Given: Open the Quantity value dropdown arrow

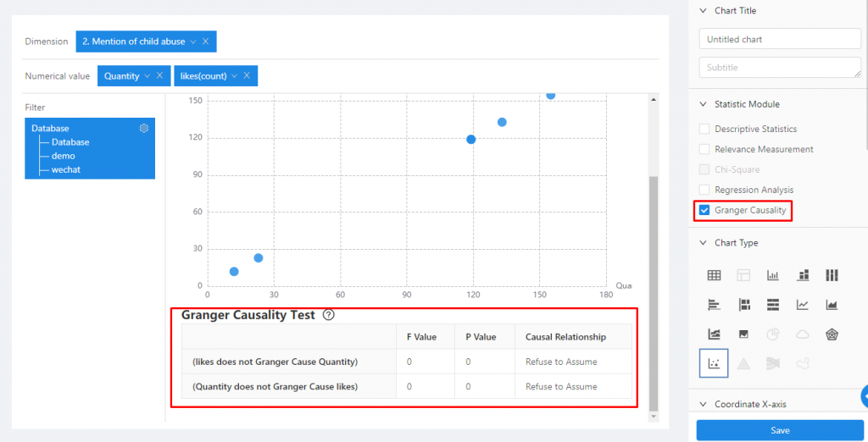Looking at the screenshot, I should click(147, 76).
